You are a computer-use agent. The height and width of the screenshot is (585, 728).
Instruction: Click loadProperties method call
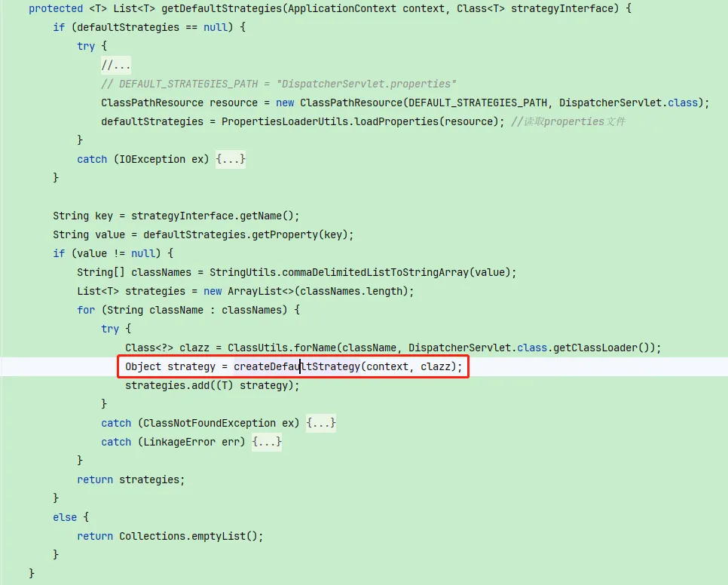pyautogui.click(x=396, y=121)
